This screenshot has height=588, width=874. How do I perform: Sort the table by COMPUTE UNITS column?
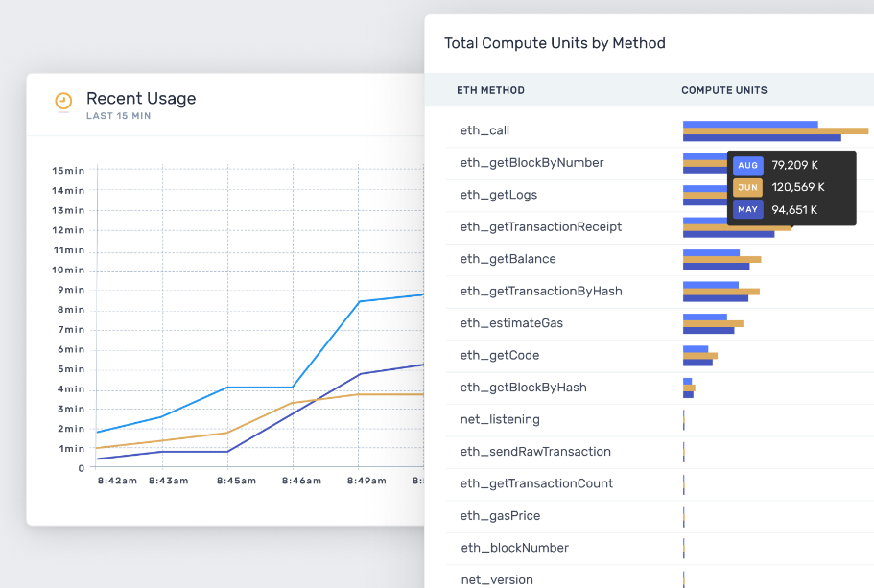[x=722, y=89]
